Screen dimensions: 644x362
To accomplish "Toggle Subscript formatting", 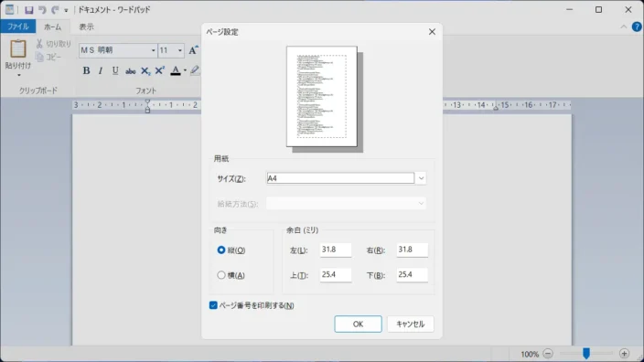I will [x=145, y=71].
